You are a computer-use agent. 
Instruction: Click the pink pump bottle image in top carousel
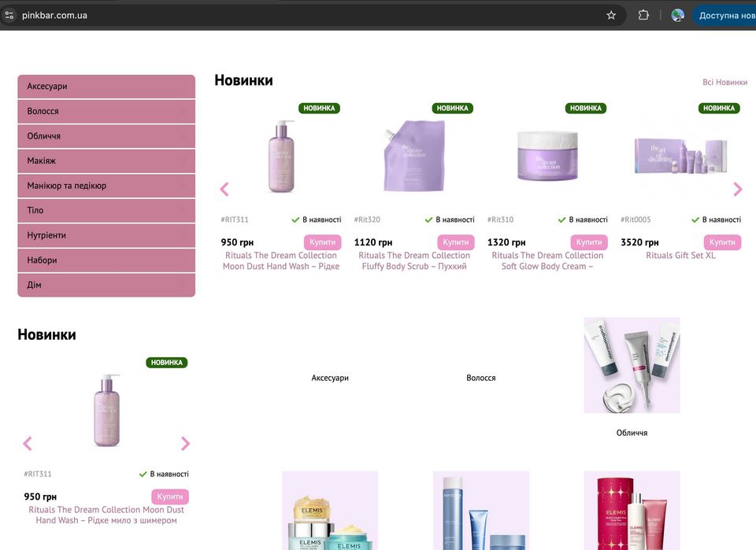(282, 157)
